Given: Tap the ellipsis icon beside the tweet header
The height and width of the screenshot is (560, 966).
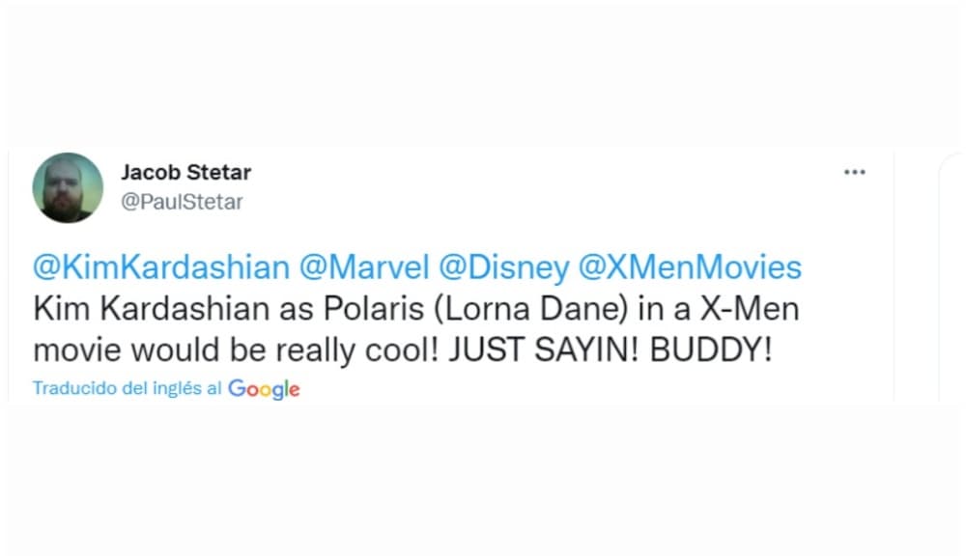Looking at the screenshot, I should coord(855,171).
